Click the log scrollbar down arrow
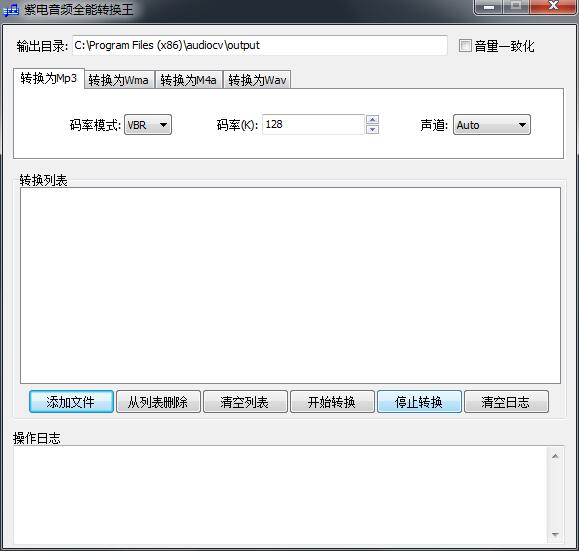 point(555,534)
